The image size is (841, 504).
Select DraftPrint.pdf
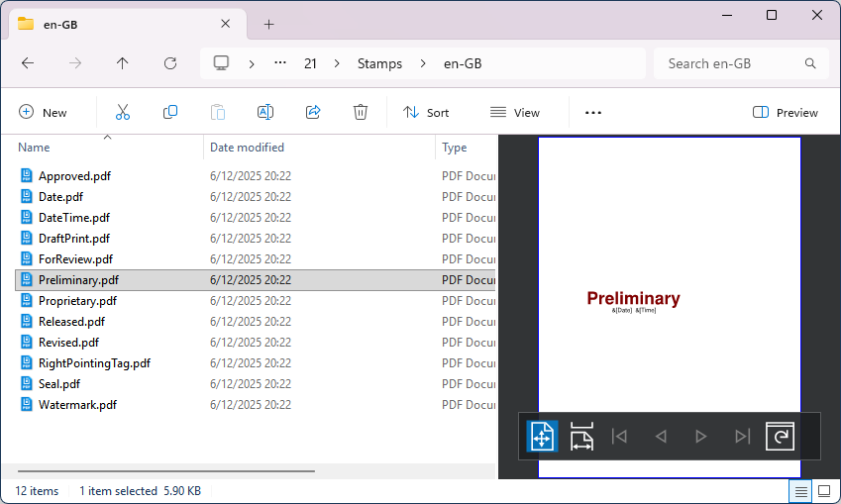[256, 238]
